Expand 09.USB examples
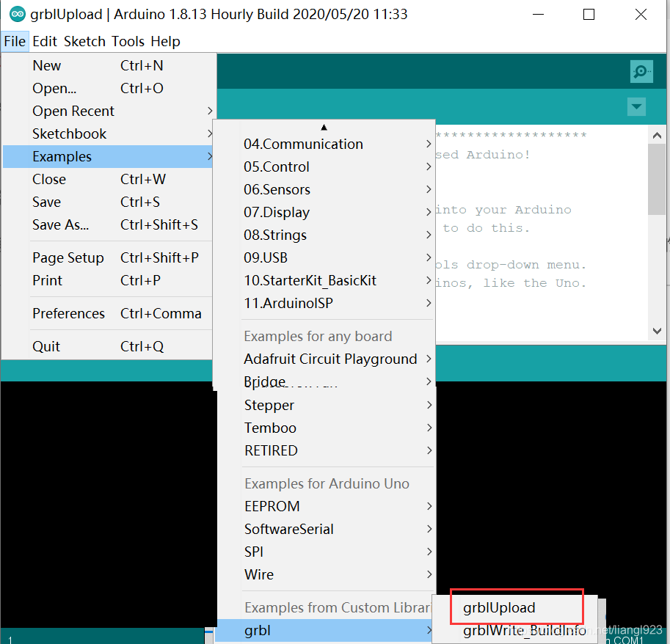670x644 pixels. click(325, 257)
